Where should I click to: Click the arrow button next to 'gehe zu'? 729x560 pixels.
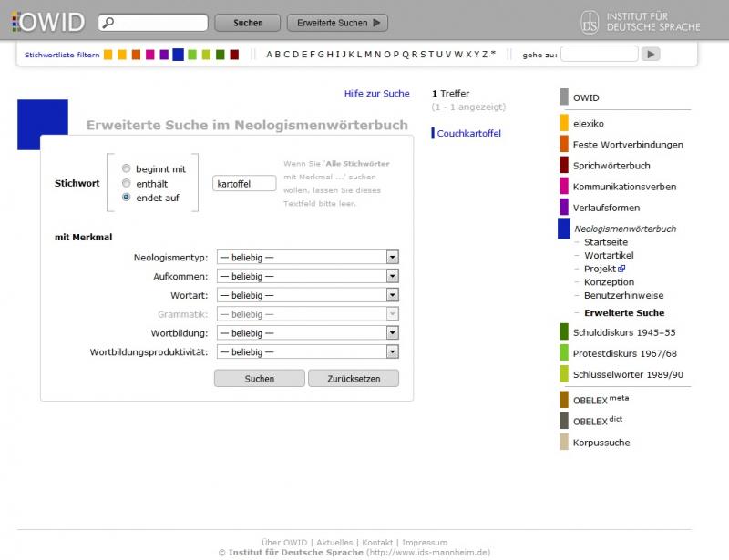(651, 55)
